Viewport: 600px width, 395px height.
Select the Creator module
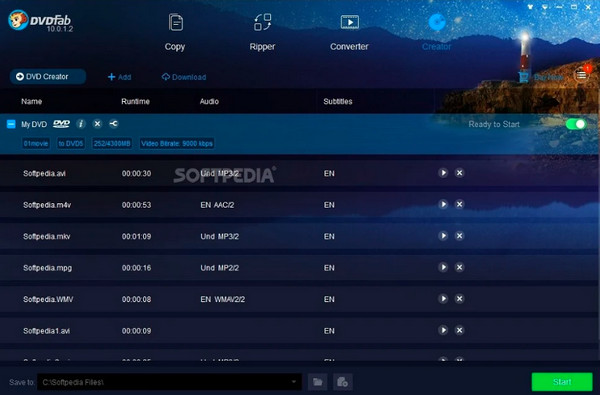click(436, 33)
